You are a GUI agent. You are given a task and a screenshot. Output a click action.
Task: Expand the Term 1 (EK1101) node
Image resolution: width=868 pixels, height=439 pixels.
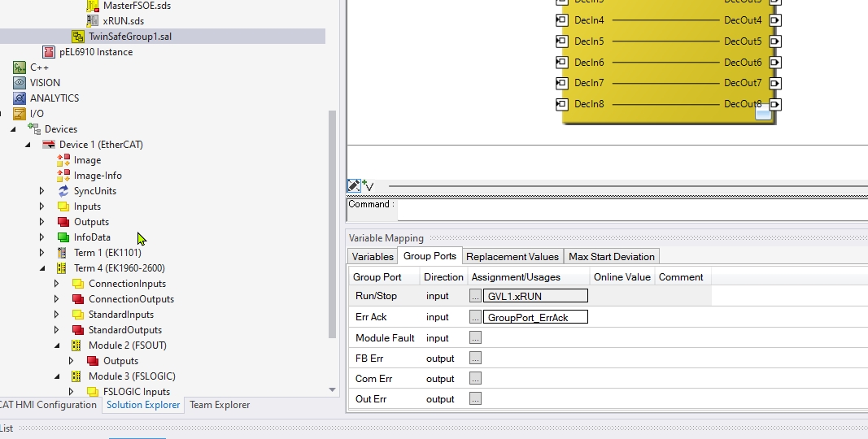coord(42,253)
